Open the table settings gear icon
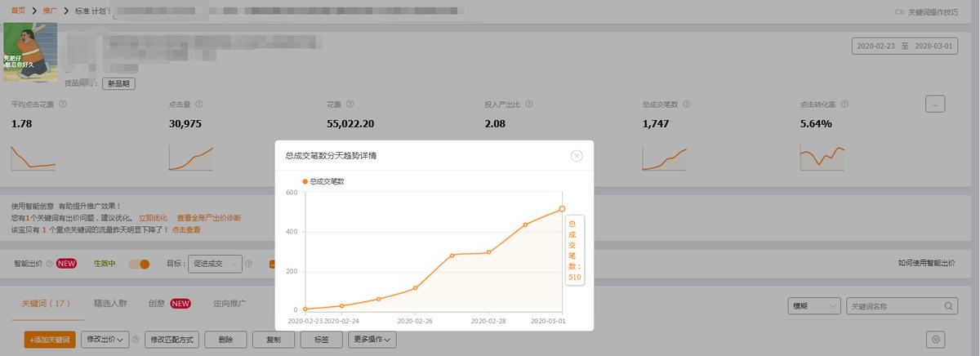 click(936, 340)
